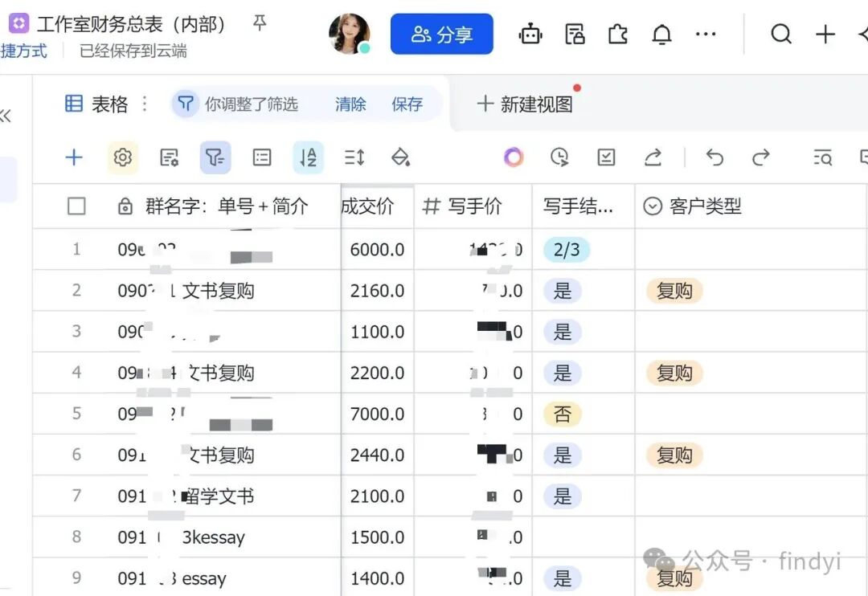Open the 客户类型 column header

[750, 206]
